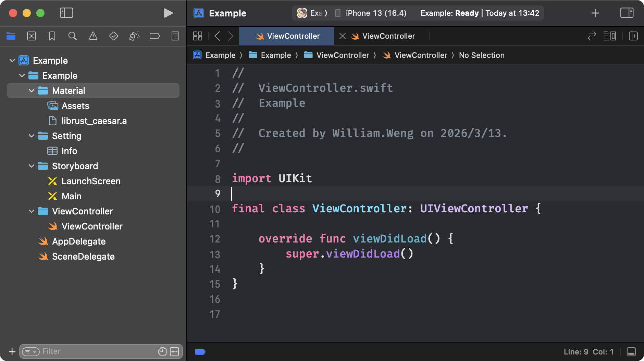The height and width of the screenshot is (361, 644).
Task: Open the Test navigator diamond icon
Action: click(x=114, y=36)
